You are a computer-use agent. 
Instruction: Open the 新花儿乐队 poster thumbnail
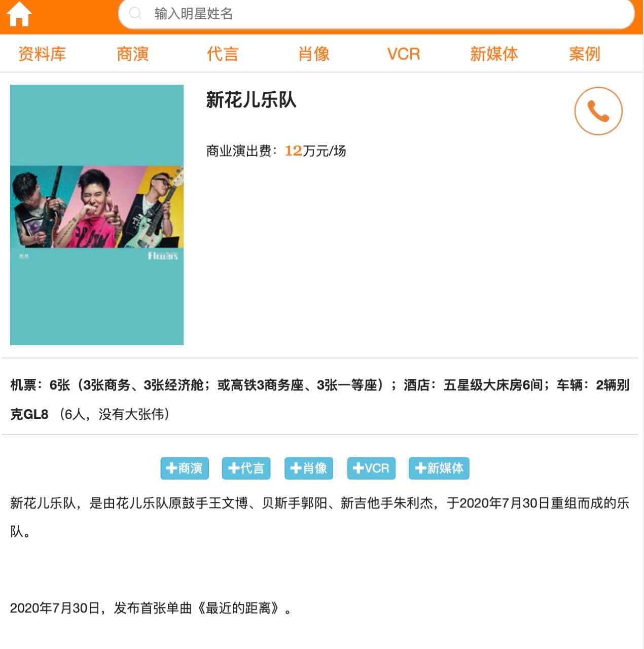coord(97,215)
